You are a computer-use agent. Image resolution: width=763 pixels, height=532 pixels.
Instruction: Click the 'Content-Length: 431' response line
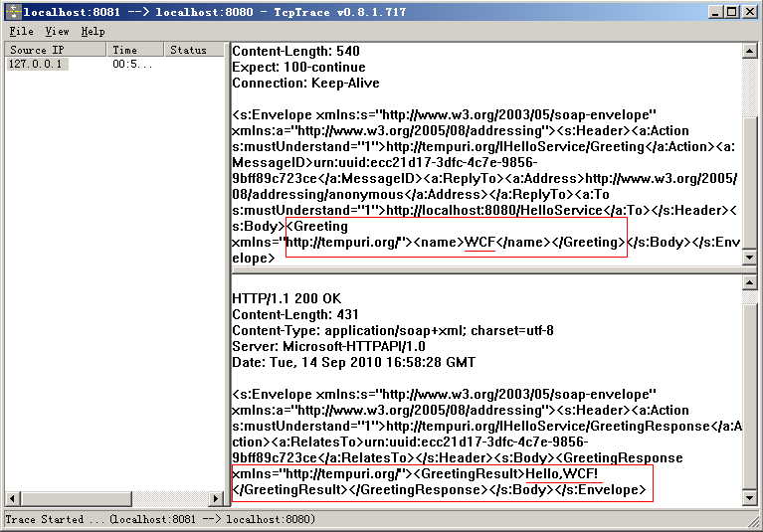click(295, 314)
